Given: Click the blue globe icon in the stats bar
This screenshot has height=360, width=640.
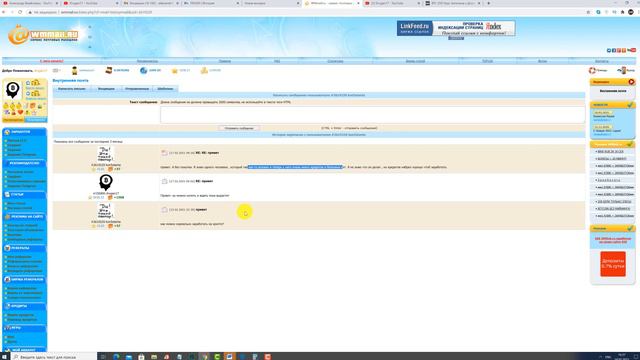Looking at the screenshot, I should tap(143, 71).
